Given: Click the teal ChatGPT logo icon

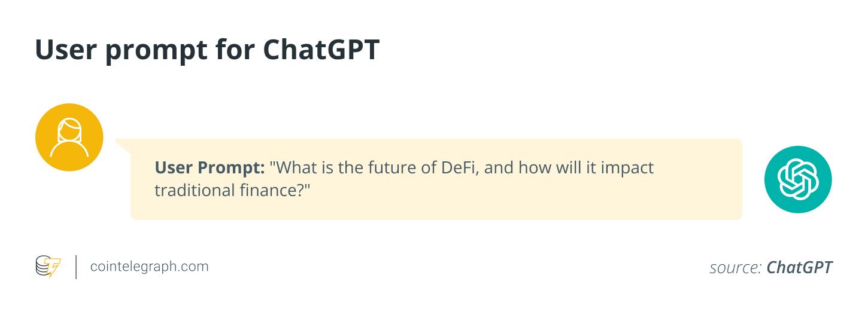Looking at the screenshot, I should point(798,179).
